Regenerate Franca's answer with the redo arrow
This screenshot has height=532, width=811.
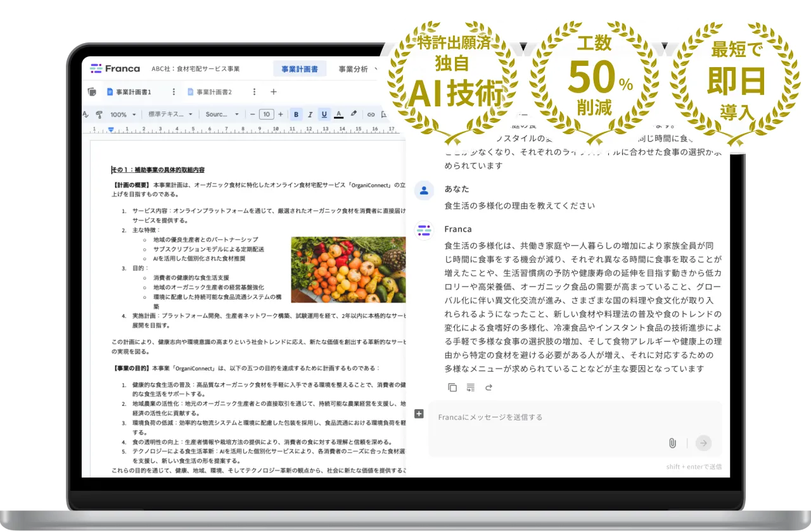point(488,387)
